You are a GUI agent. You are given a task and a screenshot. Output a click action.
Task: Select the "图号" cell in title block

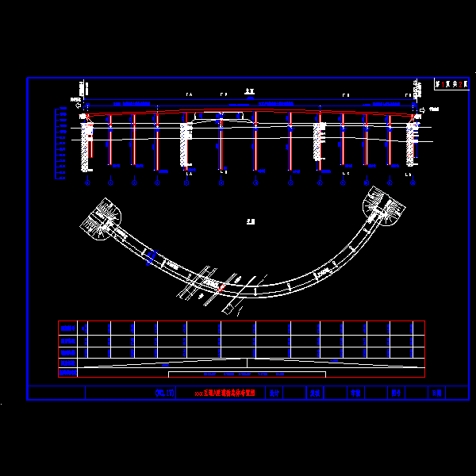tap(396, 393)
